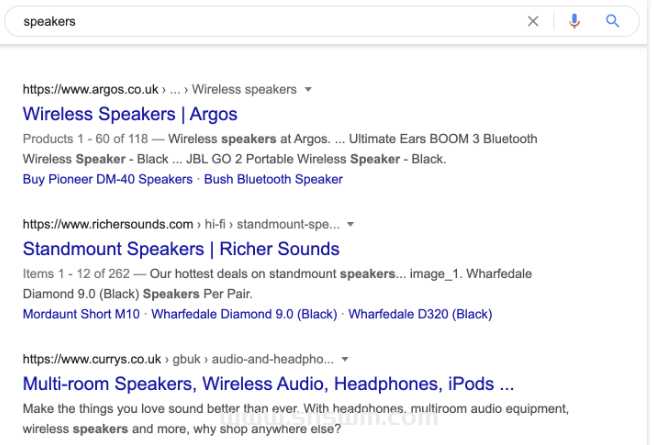Open the 'Multi-room Speakers, Wireless Audio' result
Screen dimensions: 657x445
tap(268, 384)
